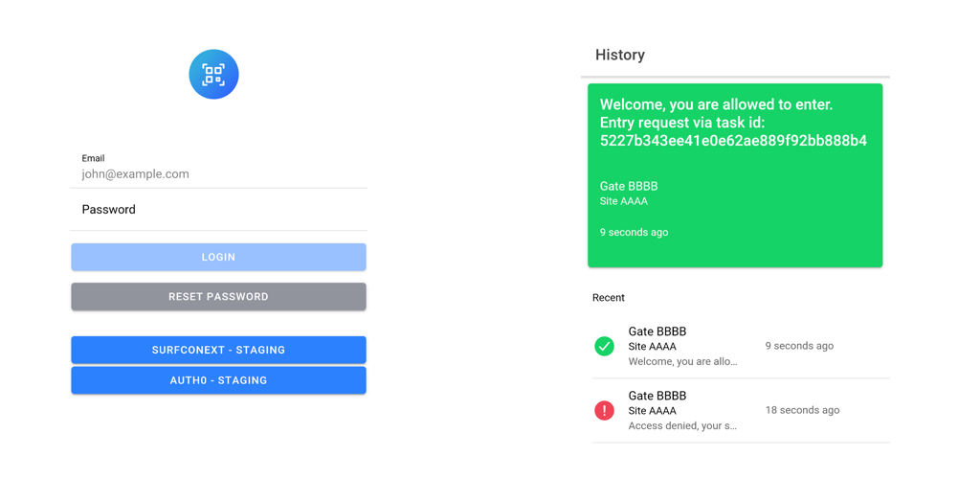Click the RESET PASSWORD button
980x479 pixels.
click(x=218, y=296)
